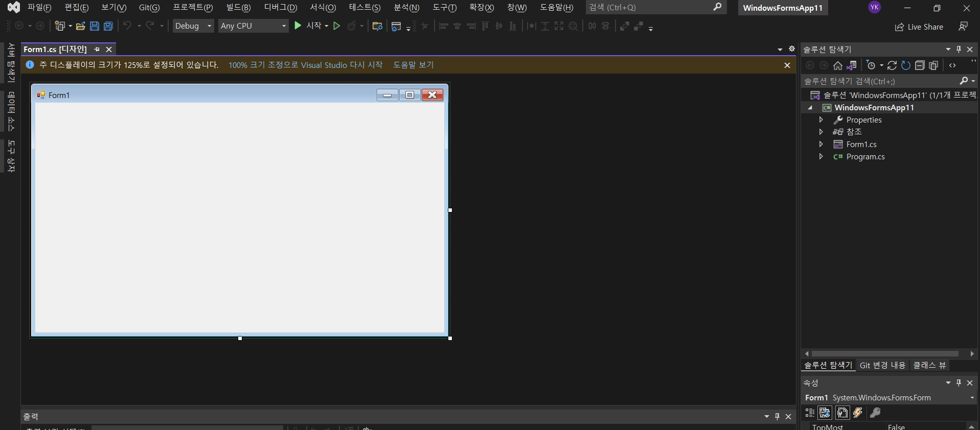980x430 pixels.
Task: Click the Open File folder icon
Action: point(80,26)
